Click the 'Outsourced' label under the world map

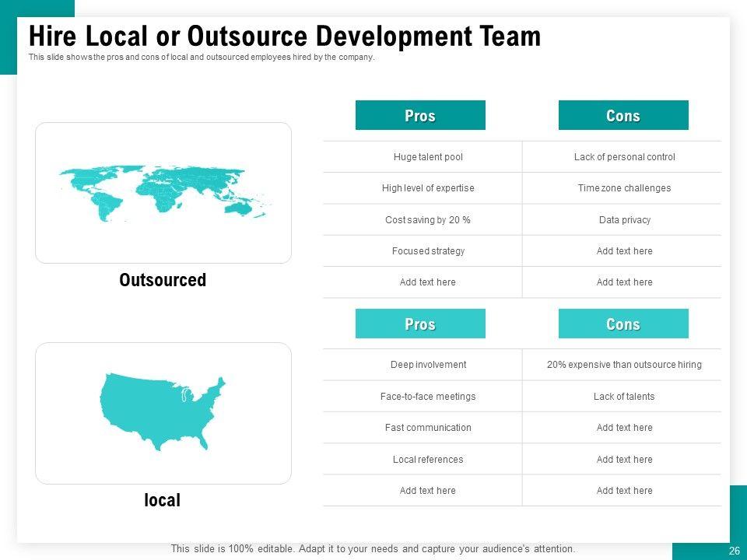click(x=163, y=280)
